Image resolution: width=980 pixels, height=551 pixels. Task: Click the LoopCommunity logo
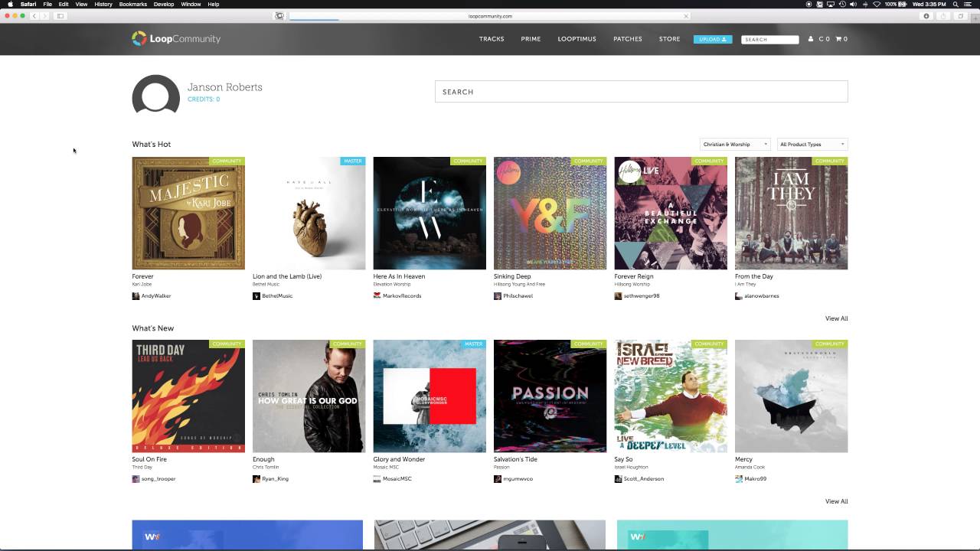tap(176, 39)
